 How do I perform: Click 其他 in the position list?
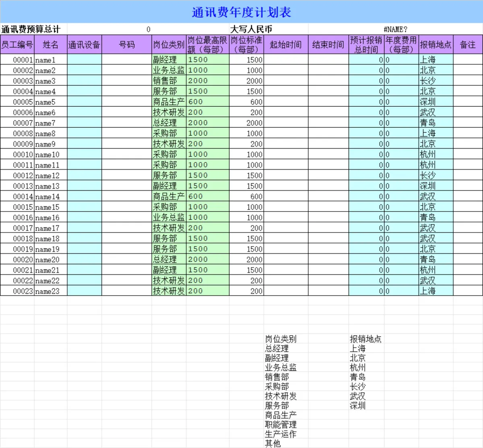(x=273, y=443)
